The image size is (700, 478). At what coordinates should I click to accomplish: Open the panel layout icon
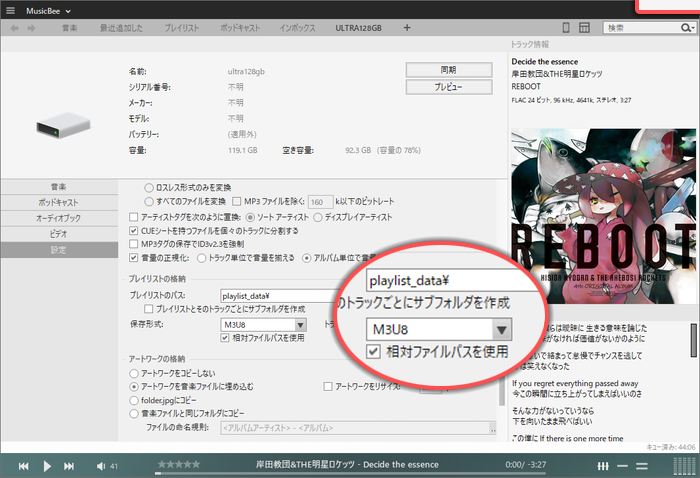click(x=584, y=28)
